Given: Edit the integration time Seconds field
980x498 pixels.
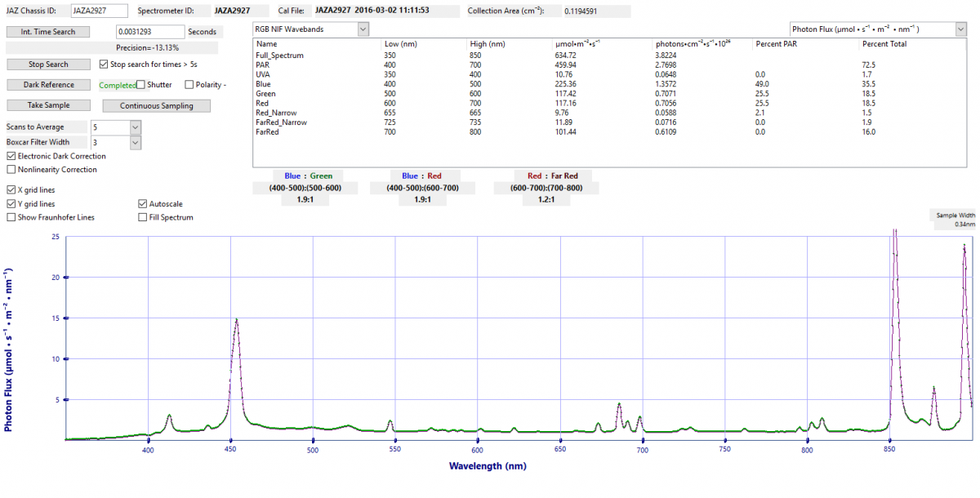Looking at the screenshot, I should point(150,32).
